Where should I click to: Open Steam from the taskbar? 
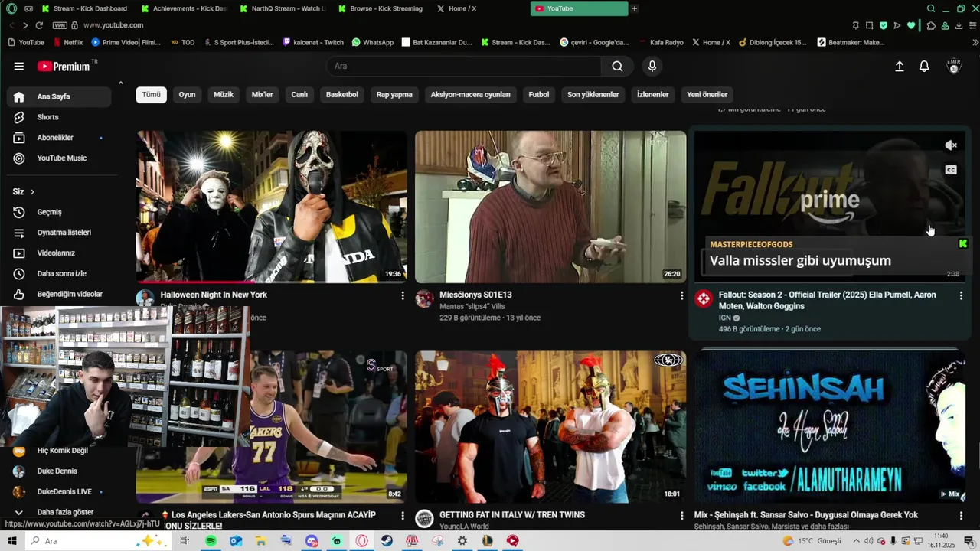click(387, 541)
